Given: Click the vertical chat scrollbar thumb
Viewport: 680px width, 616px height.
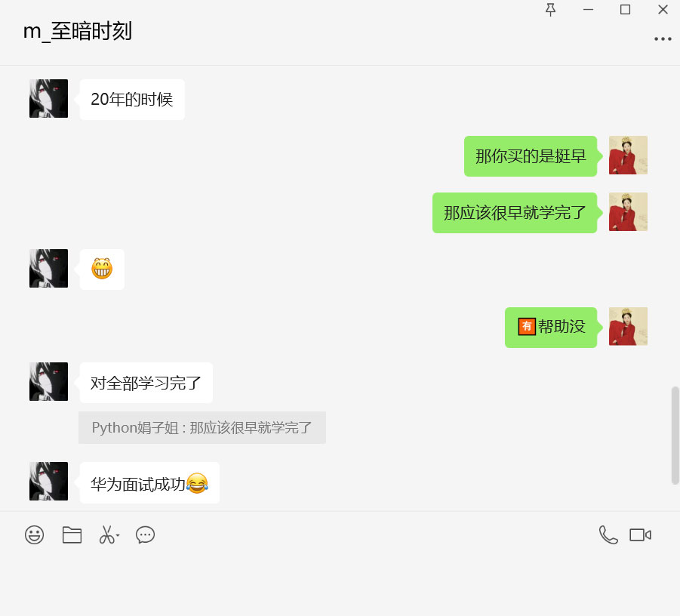Looking at the screenshot, I should [675, 435].
